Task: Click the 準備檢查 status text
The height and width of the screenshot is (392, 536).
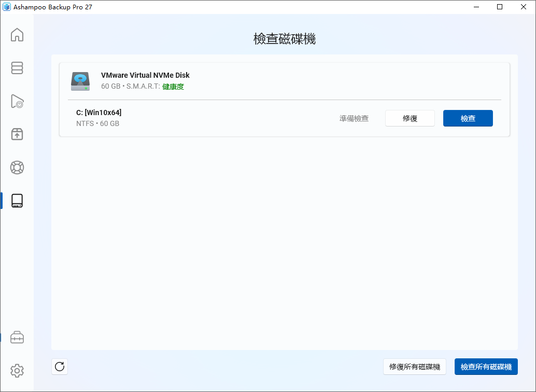Action: 354,118
